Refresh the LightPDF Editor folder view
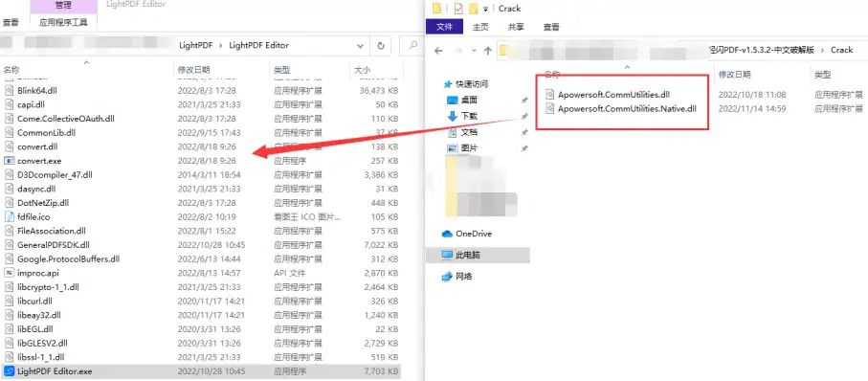Image resolution: width=868 pixels, height=381 pixels. 380,45
